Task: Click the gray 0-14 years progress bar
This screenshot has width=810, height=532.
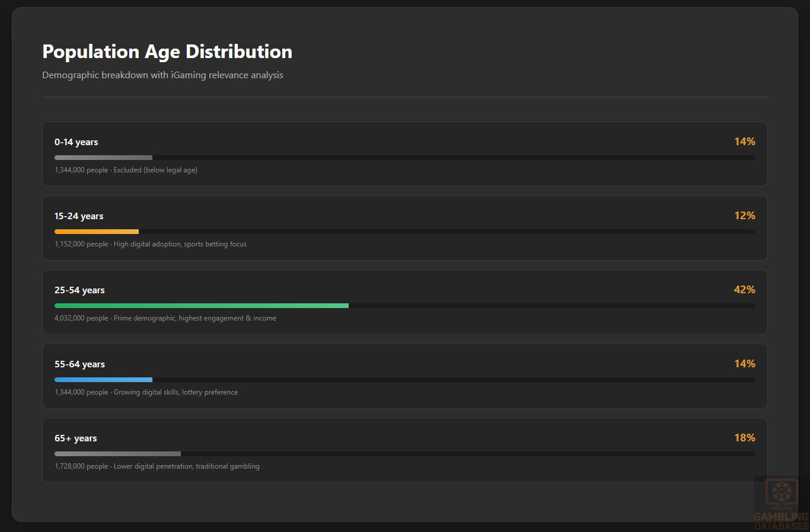Action: click(104, 158)
